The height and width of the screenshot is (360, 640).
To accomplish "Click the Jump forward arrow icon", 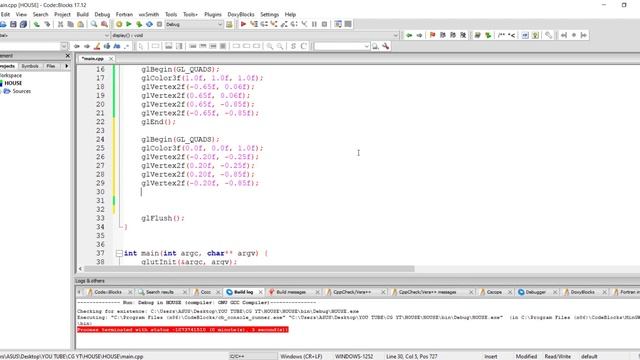I will pyautogui.click(x=419, y=36).
